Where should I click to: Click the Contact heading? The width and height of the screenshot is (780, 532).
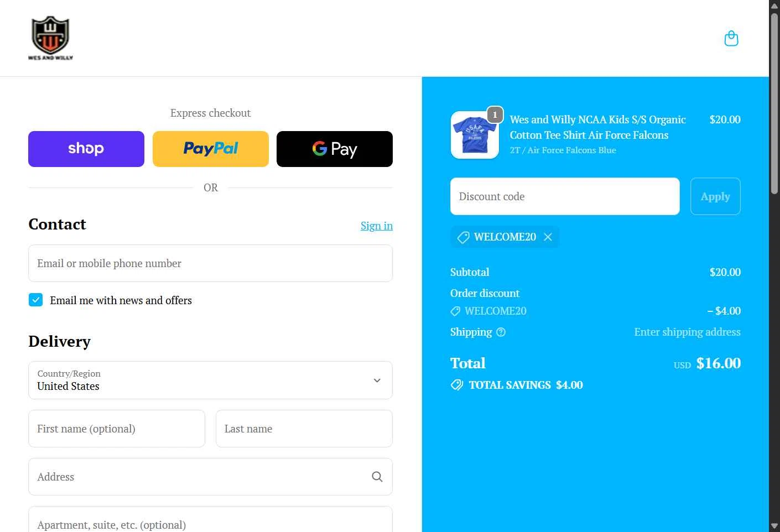pyautogui.click(x=58, y=224)
